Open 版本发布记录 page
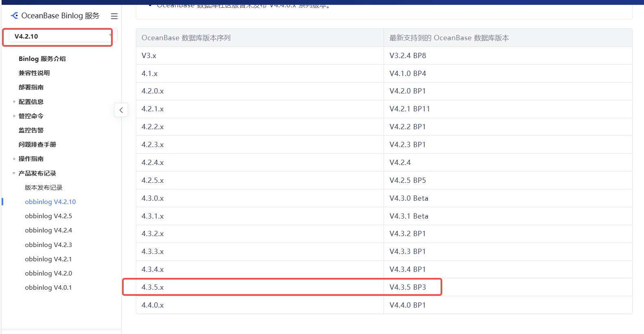Screen dimensions: 644x334 point(44,188)
